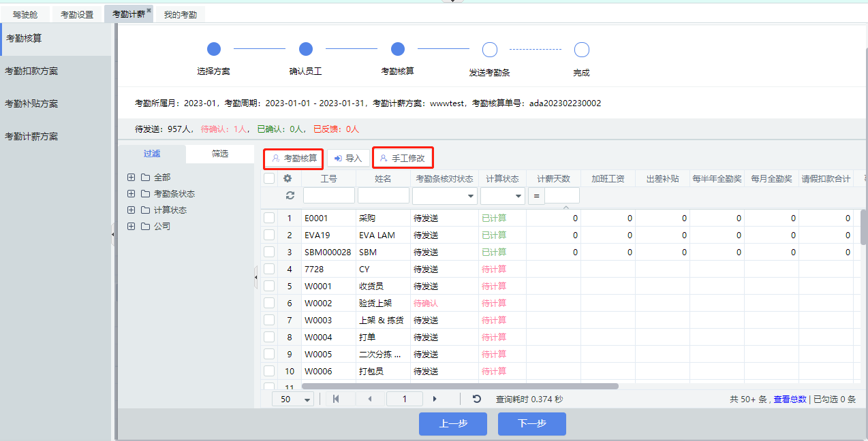Image resolution: width=868 pixels, height=441 pixels.
Task: Click the page number input field
Action: point(405,399)
